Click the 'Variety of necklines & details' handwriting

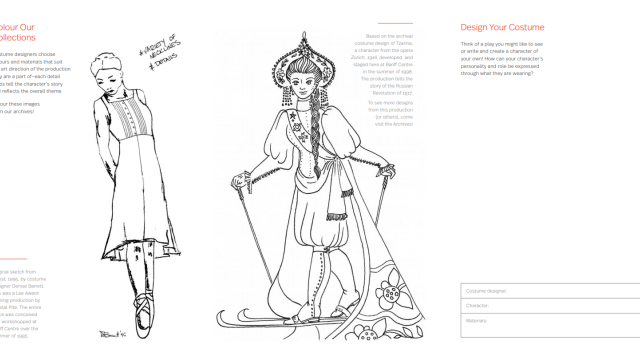click(160, 53)
